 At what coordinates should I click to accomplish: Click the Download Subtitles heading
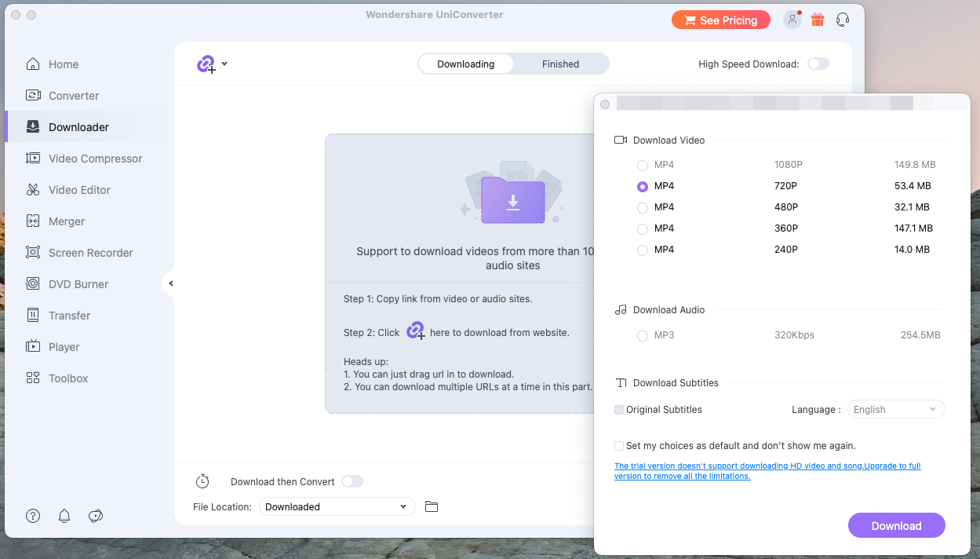(676, 383)
